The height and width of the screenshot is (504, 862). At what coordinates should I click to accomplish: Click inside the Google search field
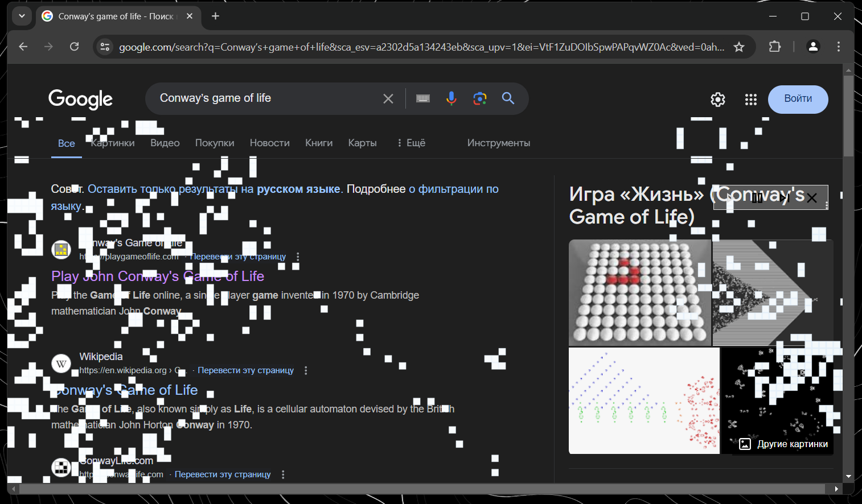pos(268,98)
